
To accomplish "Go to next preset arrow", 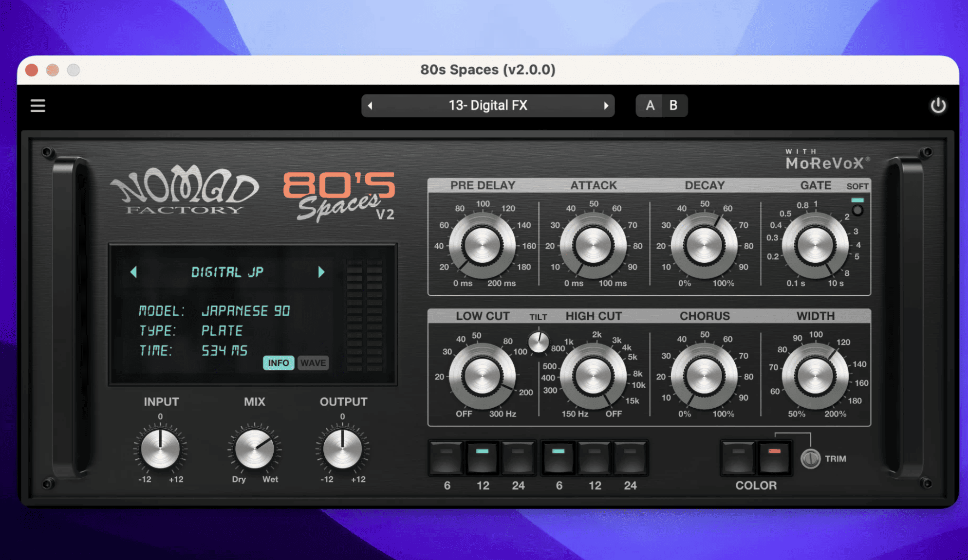I will [606, 106].
